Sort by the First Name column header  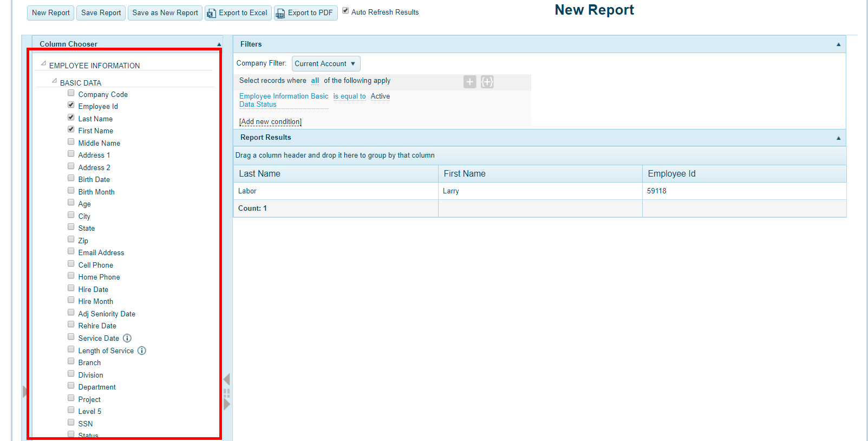click(540, 174)
